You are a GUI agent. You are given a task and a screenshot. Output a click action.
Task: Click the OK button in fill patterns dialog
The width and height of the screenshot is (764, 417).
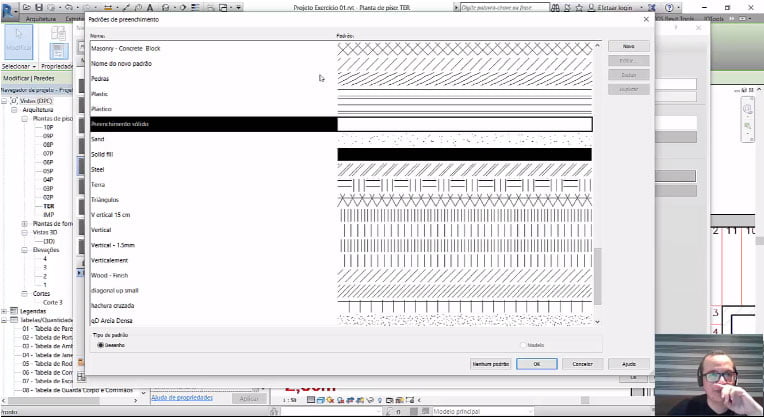tap(536, 364)
